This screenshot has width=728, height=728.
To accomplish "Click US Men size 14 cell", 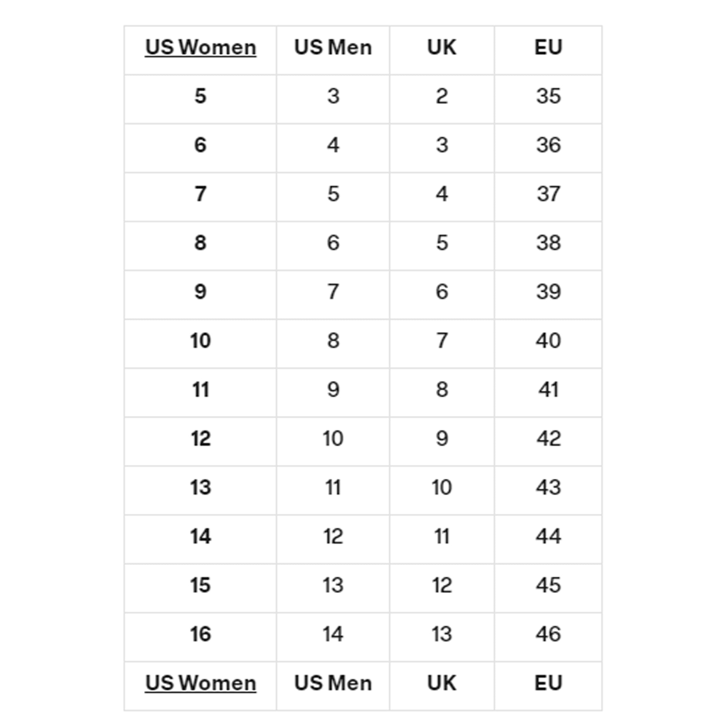I will 333,634.
